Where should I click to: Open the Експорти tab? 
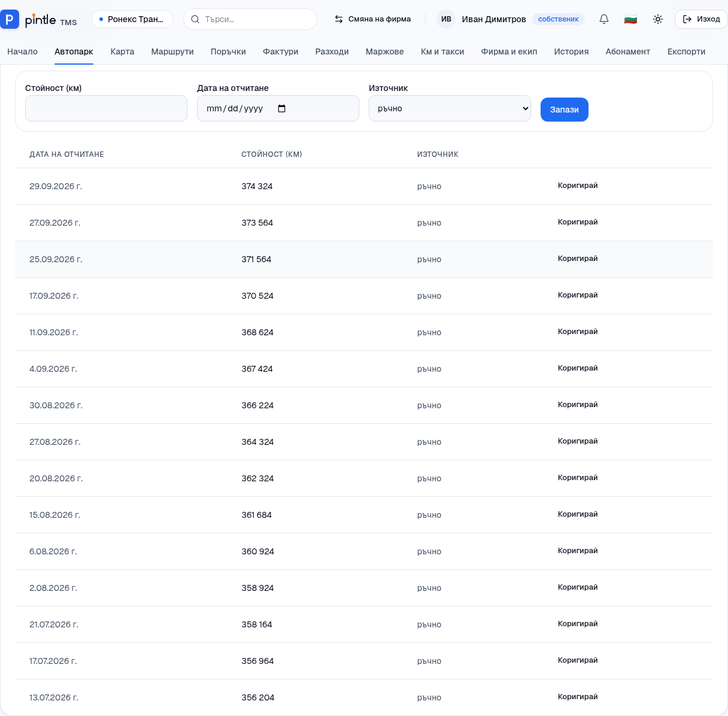(x=687, y=51)
